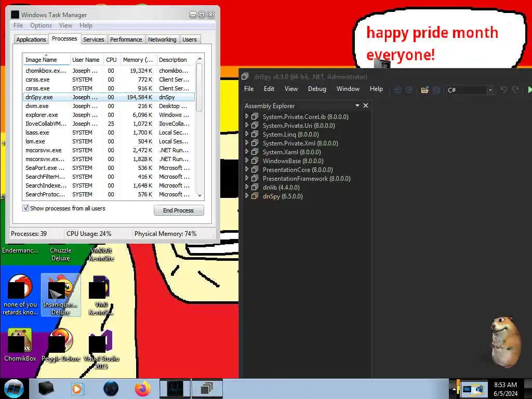
Task: Expand the dnSpy (6.5.0.0) assembly node
Action: pos(247,196)
